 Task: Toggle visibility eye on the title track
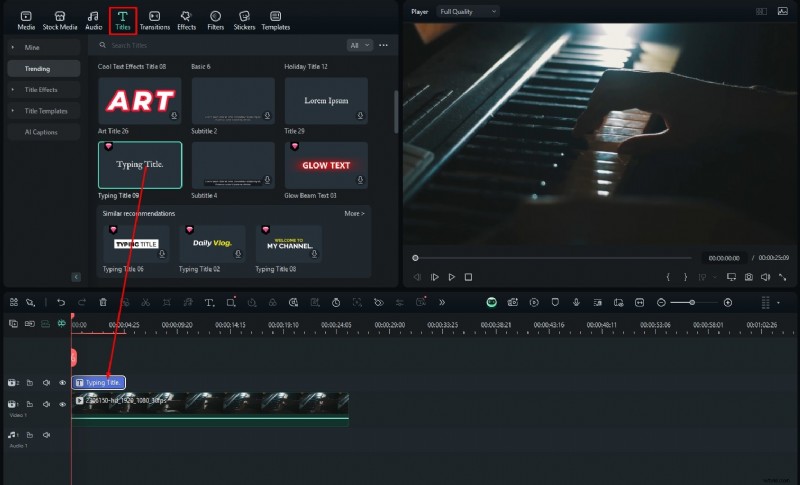pos(62,383)
